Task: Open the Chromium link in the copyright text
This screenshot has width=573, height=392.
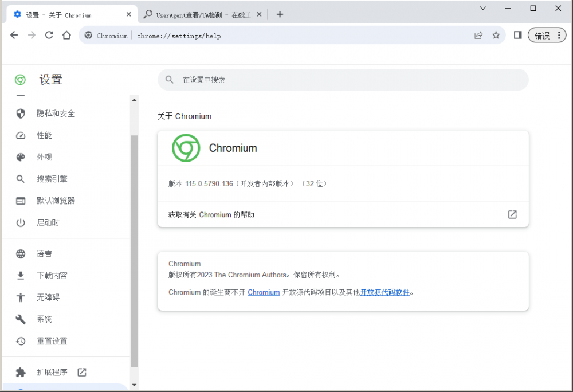Action: tap(264, 292)
